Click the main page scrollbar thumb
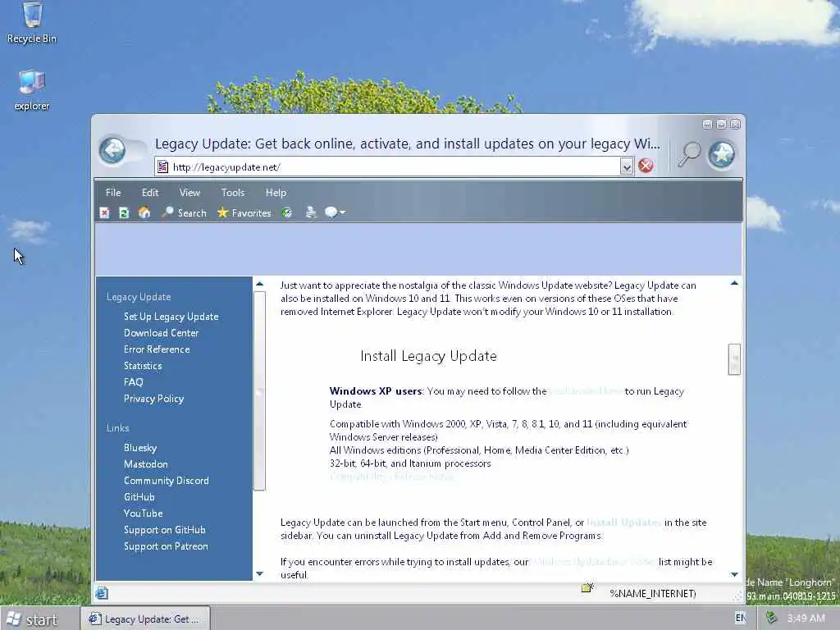This screenshot has width=840, height=630. 734,359
